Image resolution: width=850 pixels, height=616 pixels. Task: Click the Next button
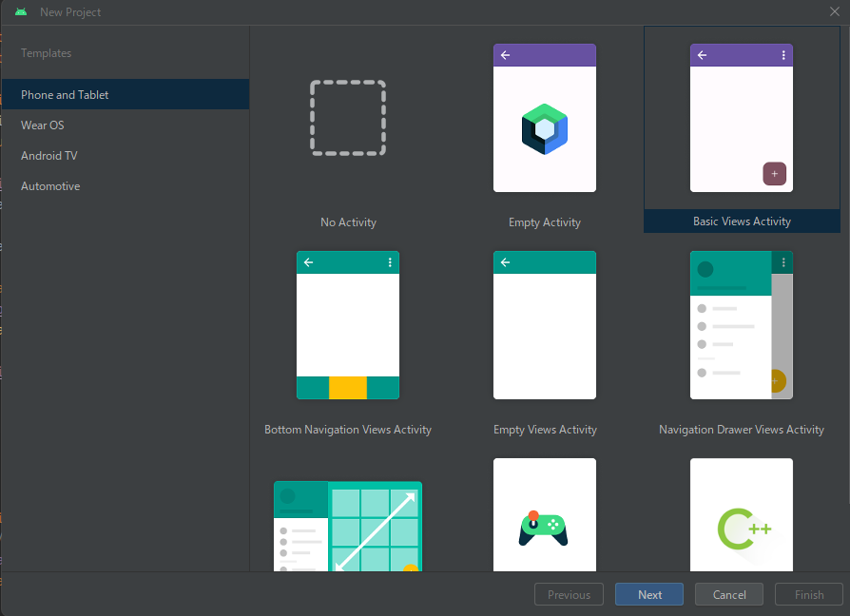[648, 594]
